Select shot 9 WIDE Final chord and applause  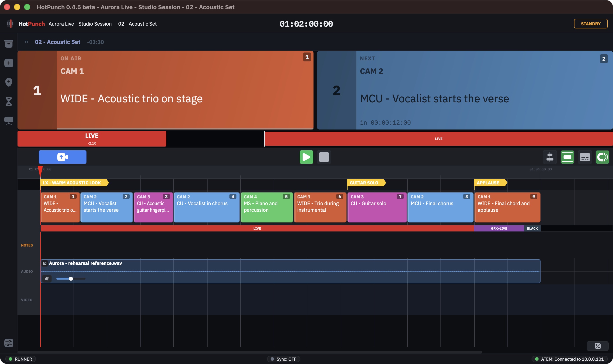pos(507,207)
